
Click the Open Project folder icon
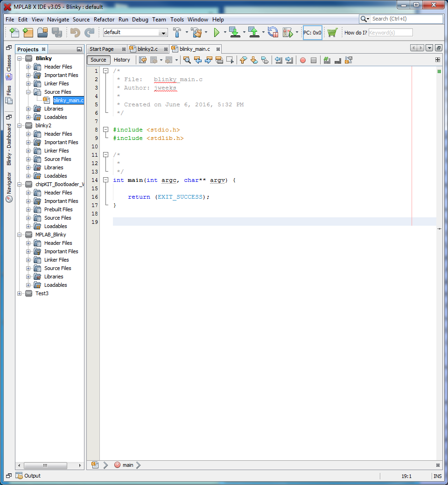click(x=42, y=32)
